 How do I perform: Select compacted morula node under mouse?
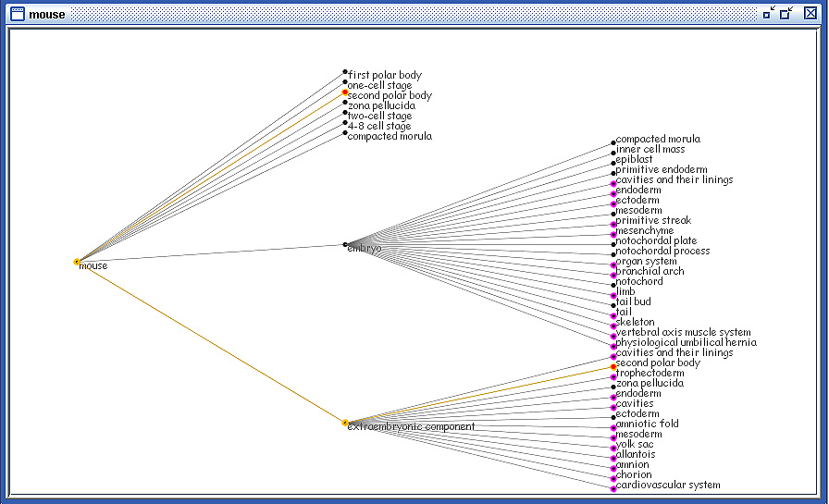click(x=345, y=132)
